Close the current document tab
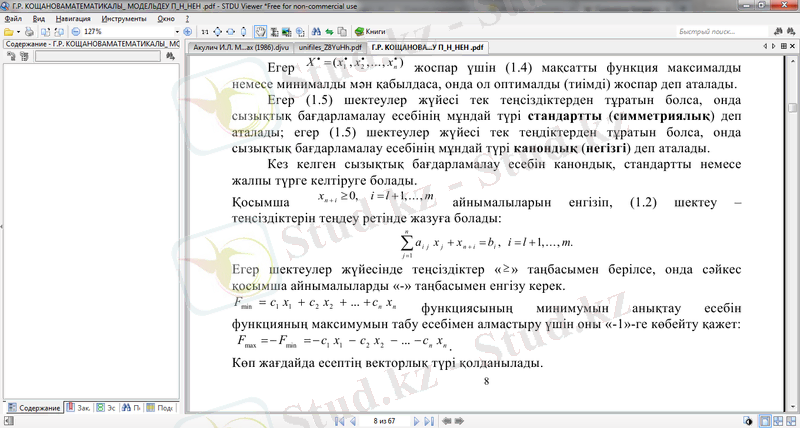 click(x=793, y=47)
